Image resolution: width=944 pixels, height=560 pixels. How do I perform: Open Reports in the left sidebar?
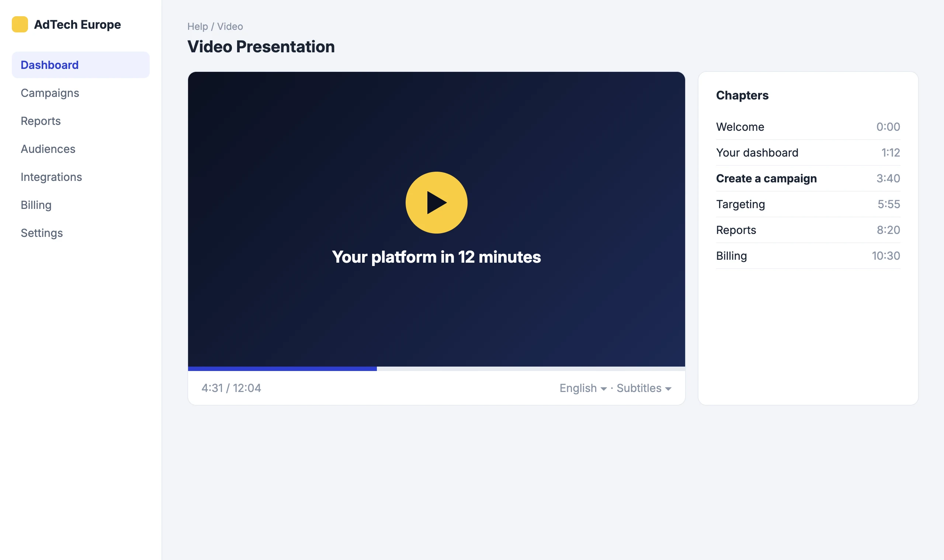(x=80, y=121)
